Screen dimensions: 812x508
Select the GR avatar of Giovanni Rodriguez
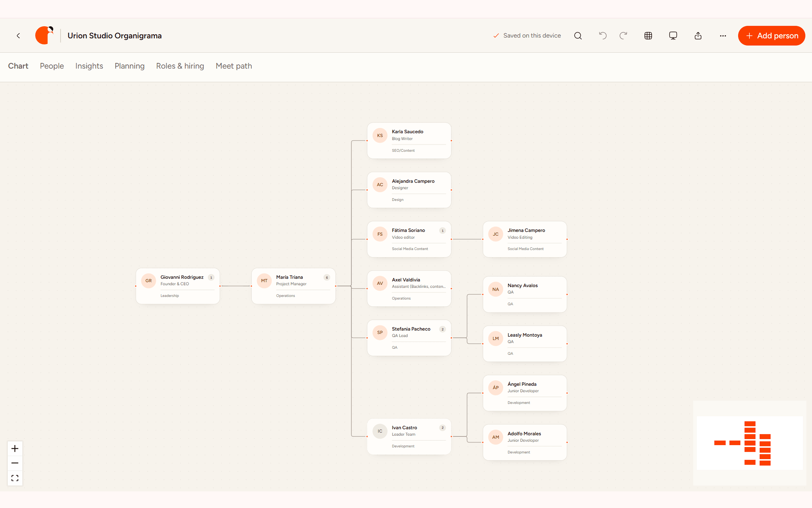148,281
